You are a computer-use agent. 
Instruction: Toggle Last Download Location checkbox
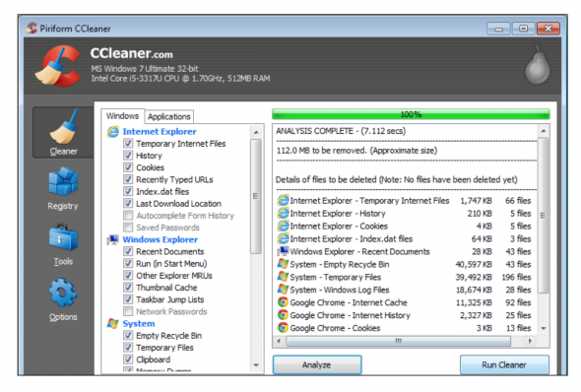(x=128, y=204)
